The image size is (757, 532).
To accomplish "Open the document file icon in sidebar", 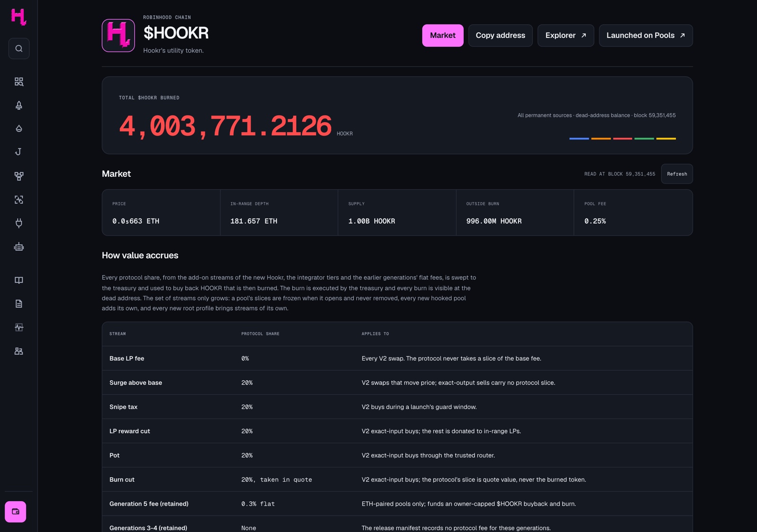I will coord(19,304).
